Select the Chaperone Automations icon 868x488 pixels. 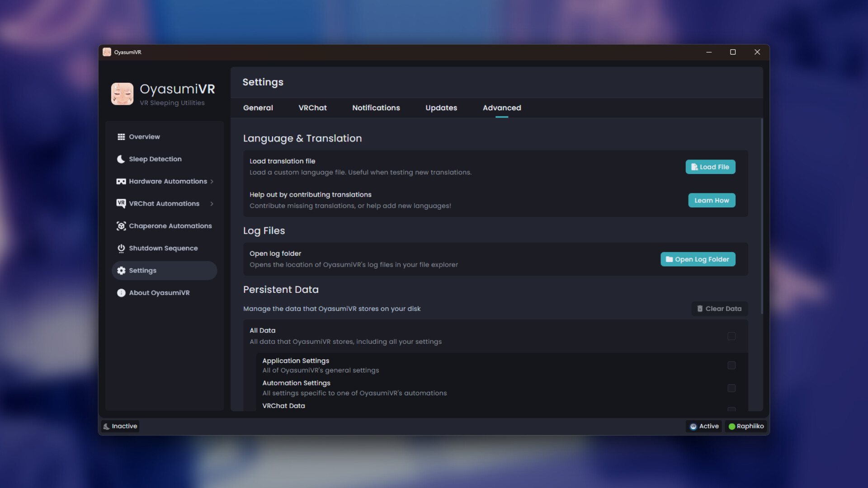pyautogui.click(x=121, y=226)
